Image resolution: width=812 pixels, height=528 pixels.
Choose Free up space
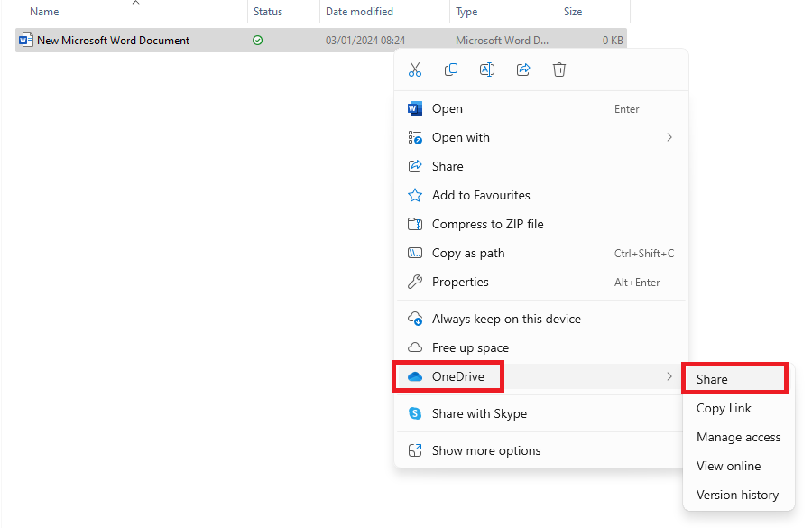coord(541,348)
